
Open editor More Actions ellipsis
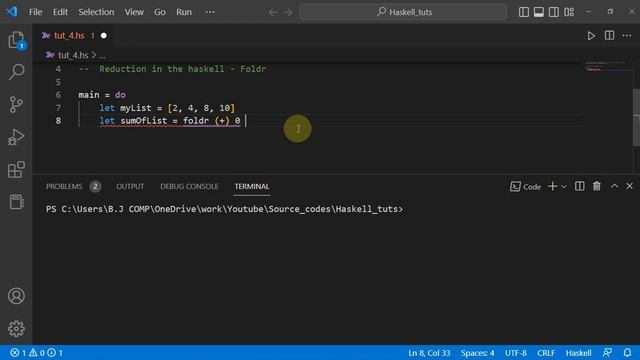click(x=627, y=36)
